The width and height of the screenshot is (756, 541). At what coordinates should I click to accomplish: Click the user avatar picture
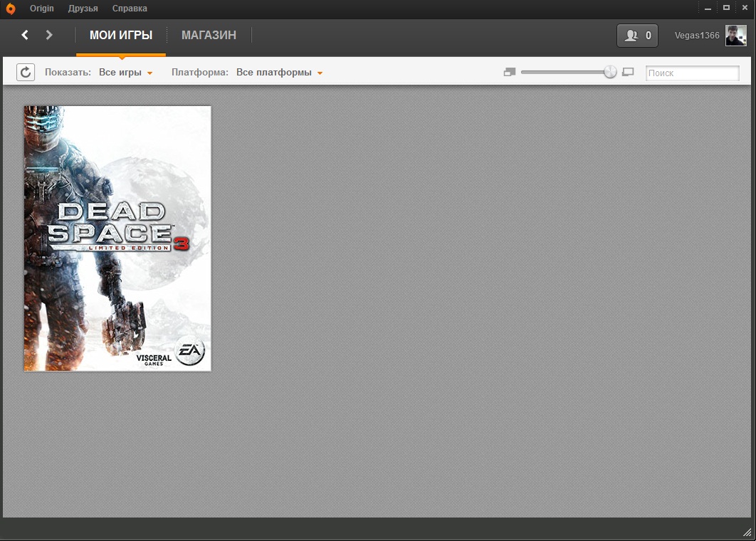736,35
